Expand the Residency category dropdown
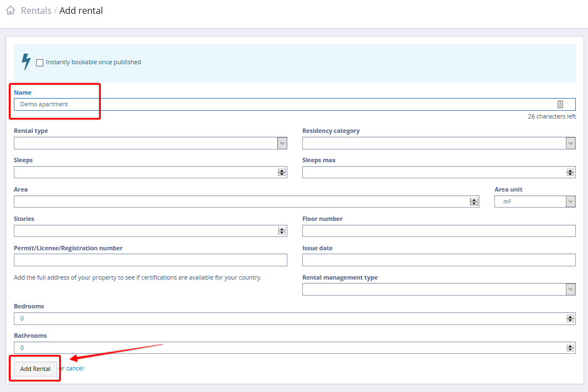Image resolution: width=588 pixels, height=392 pixels. point(439,143)
